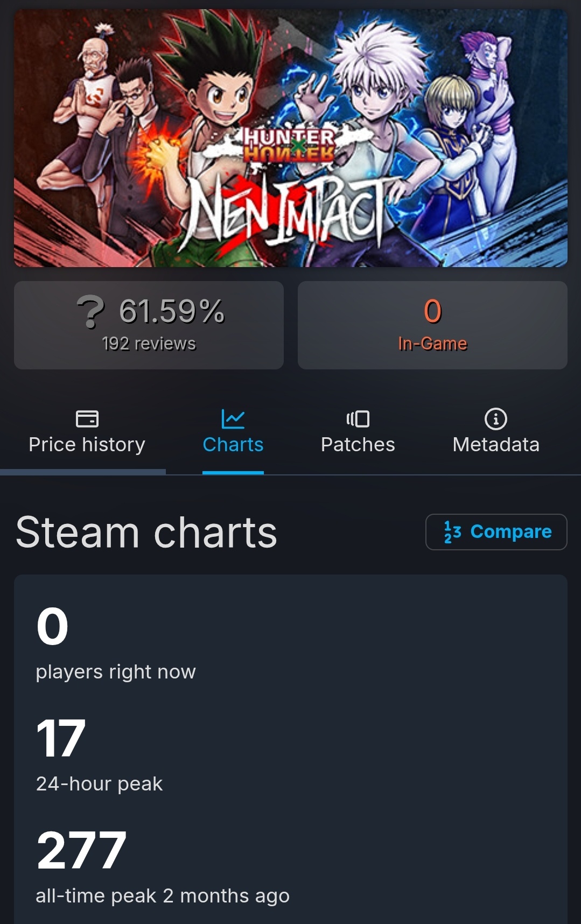This screenshot has height=924, width=581.
Task: Switch to the Patches tab label
Action: coord(358,445)
